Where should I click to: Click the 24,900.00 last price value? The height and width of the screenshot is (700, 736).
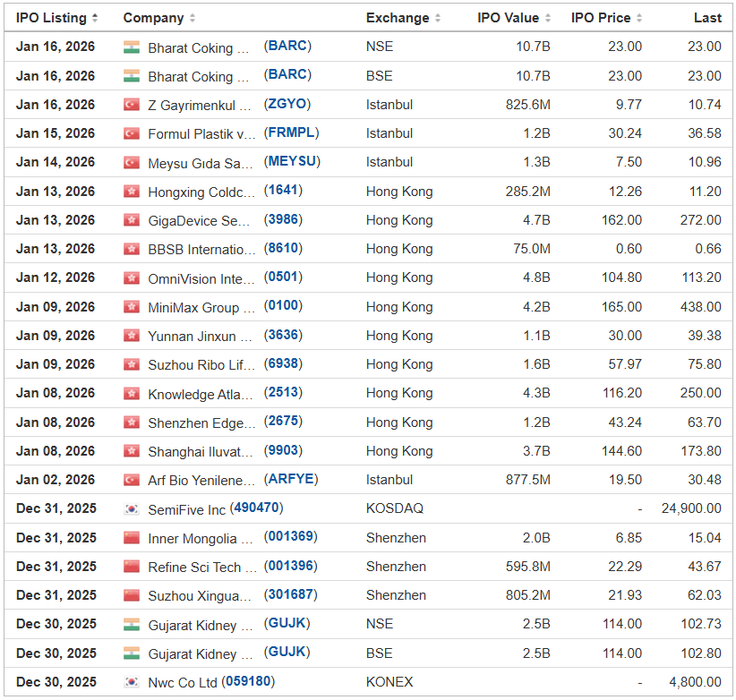[691, 508]
